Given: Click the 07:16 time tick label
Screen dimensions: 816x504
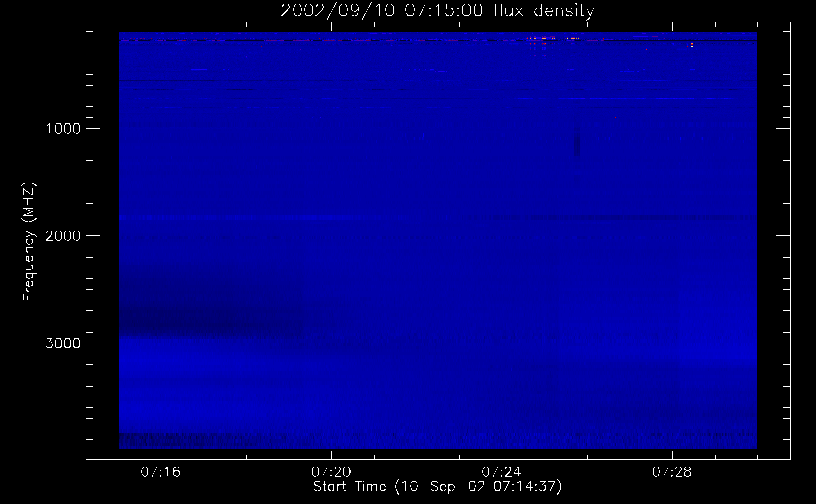Looking at the screenshot, I should pos(161,472).
